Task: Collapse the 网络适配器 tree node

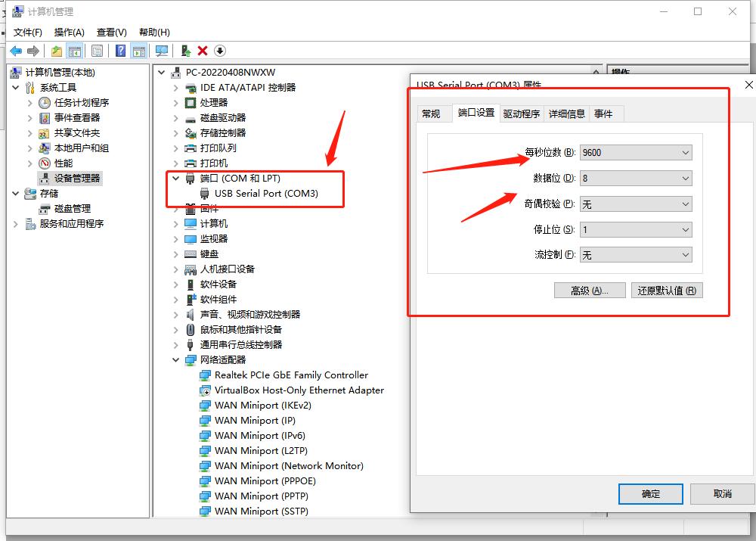Action: pos(175,359)
